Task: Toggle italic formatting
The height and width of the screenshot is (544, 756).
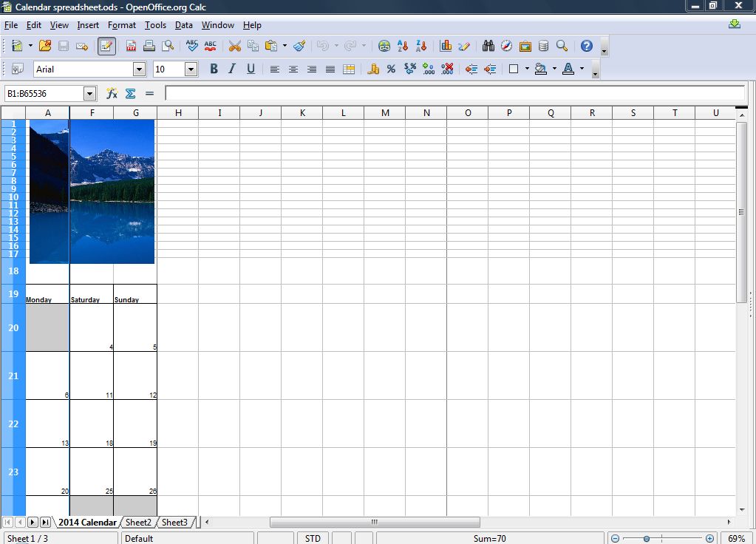Action: click(x=231, y=69)
